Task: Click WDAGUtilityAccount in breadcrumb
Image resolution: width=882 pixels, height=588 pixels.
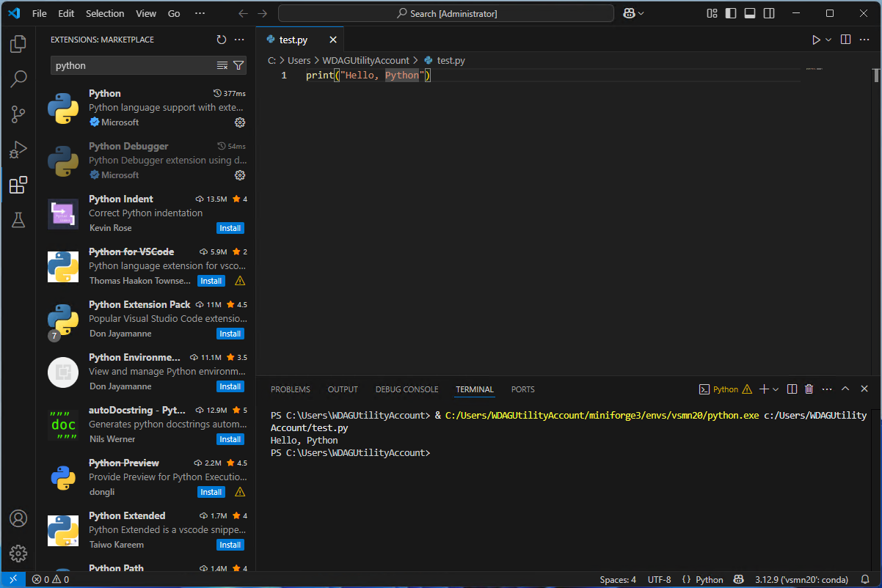Action: click(x=365, y=60)
